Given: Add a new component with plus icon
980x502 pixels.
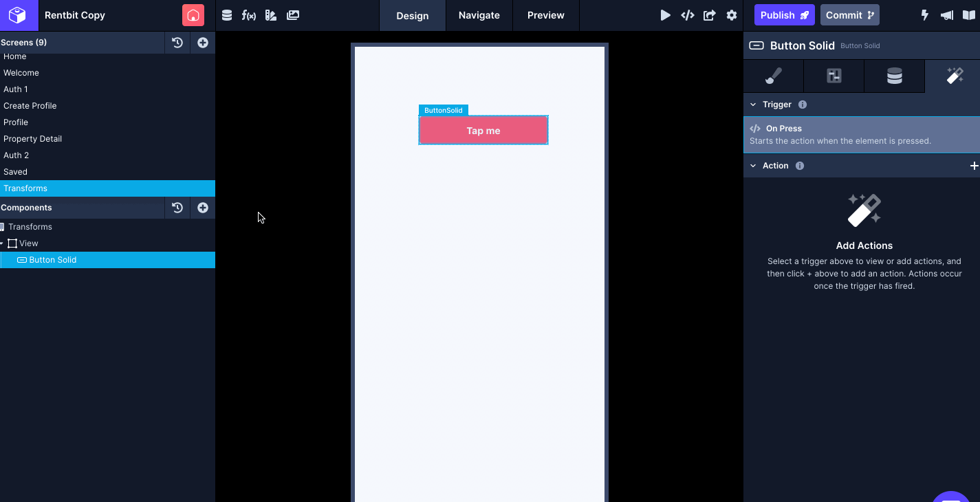Looking at the screenshot, I should pyautogui.click(x=203, y=208).
